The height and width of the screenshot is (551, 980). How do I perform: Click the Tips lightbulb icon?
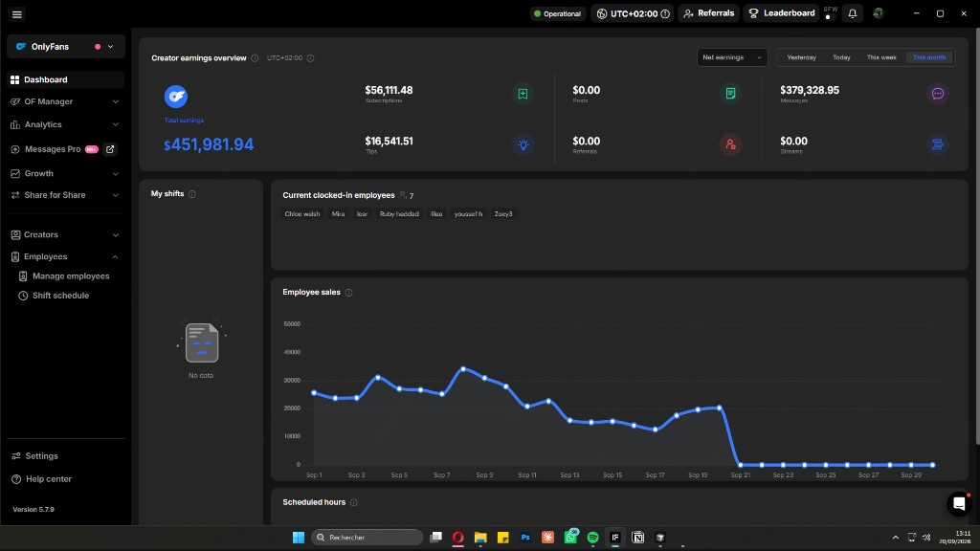(523, 144)
